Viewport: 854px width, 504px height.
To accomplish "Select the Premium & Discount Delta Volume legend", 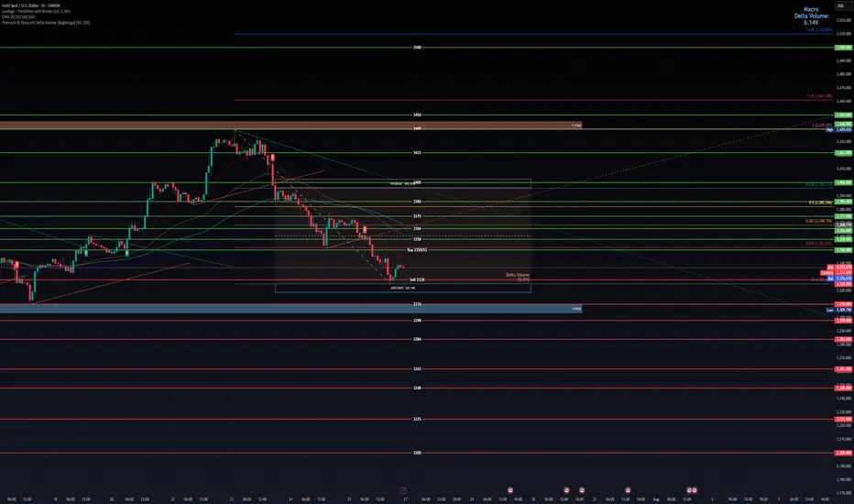I will point(46,23).
